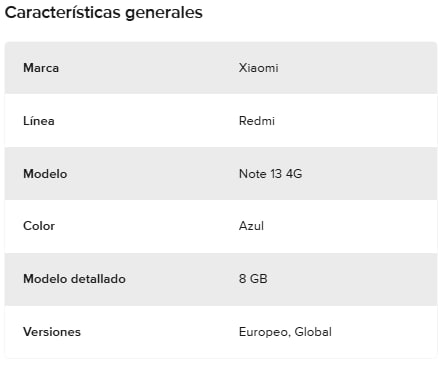Screen dimensions: 444x370
Task: Click the 4G text in Modelo
Action: point(294,174)
